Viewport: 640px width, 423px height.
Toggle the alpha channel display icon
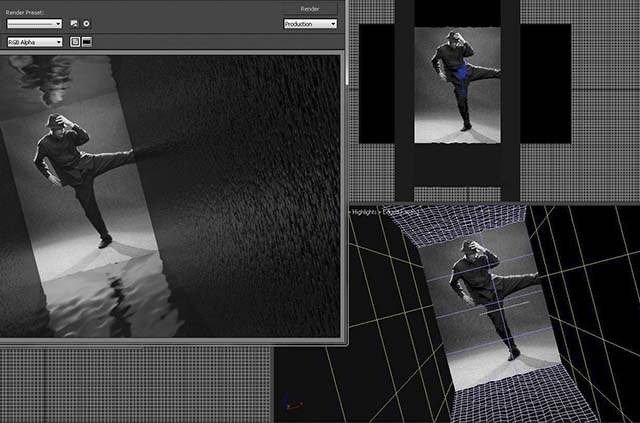pyautogui.click(x=74, y=42)
